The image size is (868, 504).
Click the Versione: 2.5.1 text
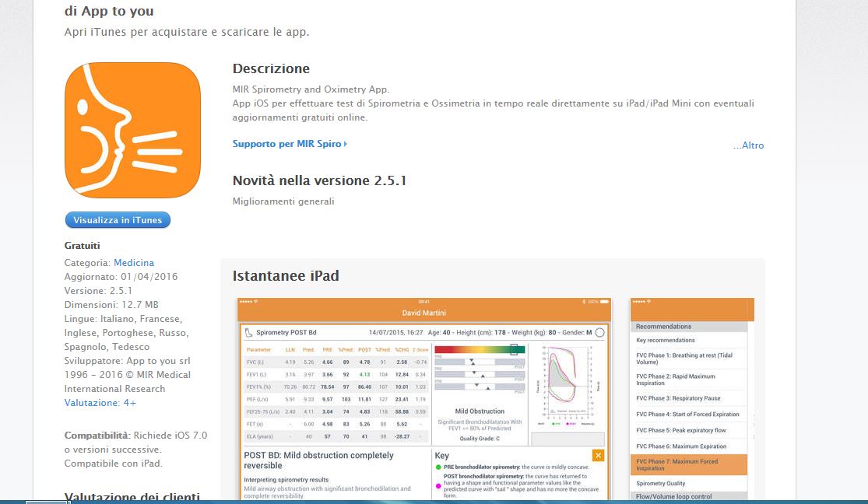click(x=99, y=290)
